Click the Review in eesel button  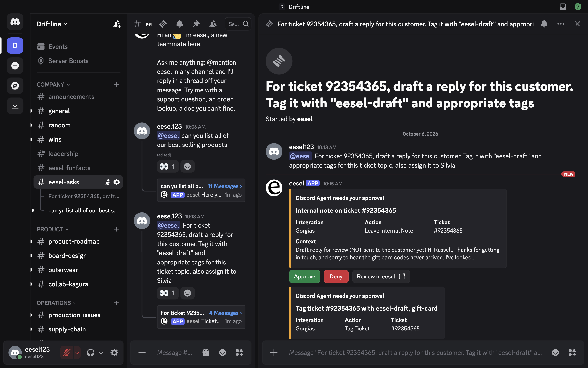[381, 276]
